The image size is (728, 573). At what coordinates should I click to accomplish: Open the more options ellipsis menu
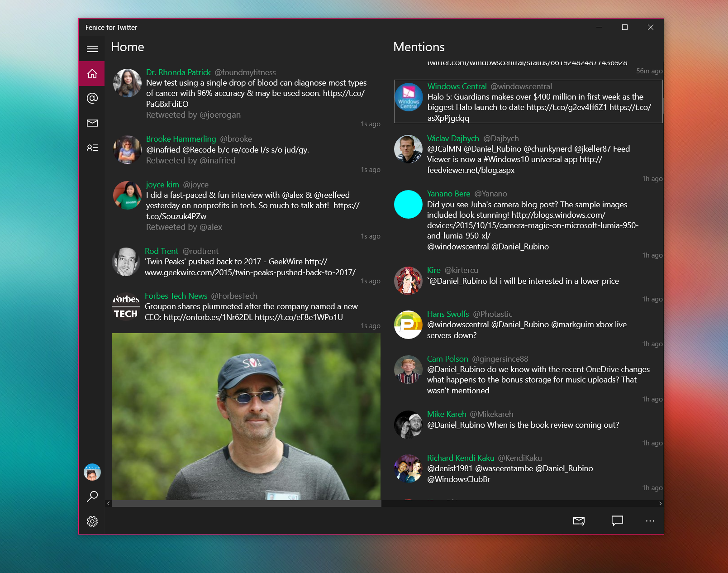650,521
